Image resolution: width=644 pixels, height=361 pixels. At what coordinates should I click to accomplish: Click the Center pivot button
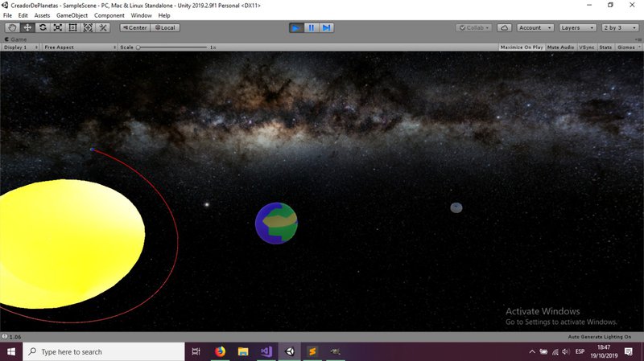point(134,27)
